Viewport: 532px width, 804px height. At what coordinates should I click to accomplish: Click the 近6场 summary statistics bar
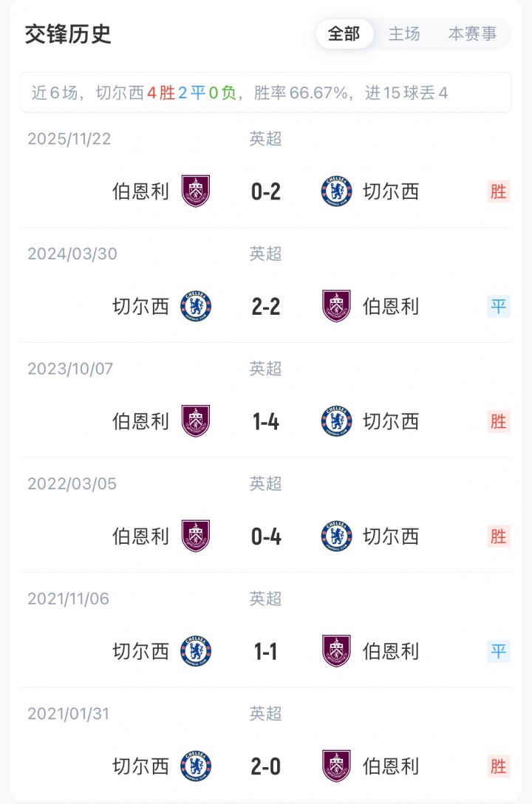(265, 93)
